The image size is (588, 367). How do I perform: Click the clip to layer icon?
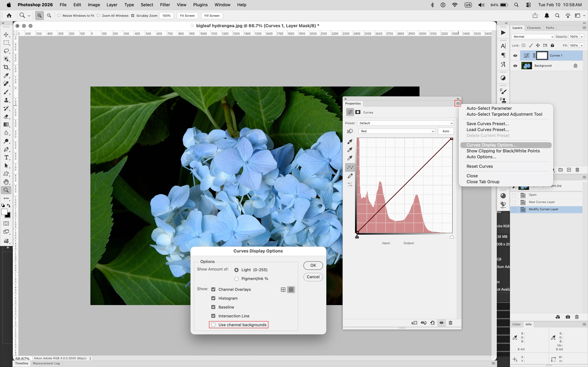(414, 323)
